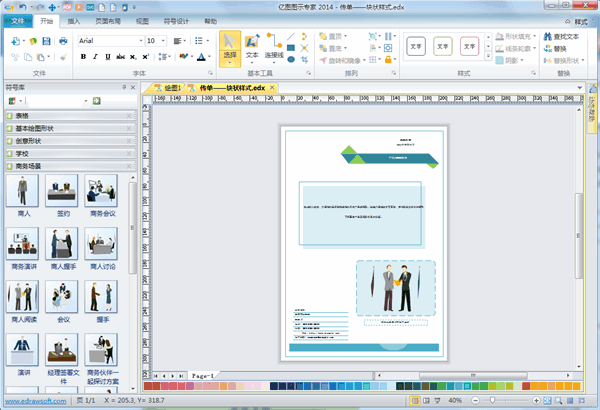Pin the 符号库 panel

pyautogui.click(x=123, y=88)
